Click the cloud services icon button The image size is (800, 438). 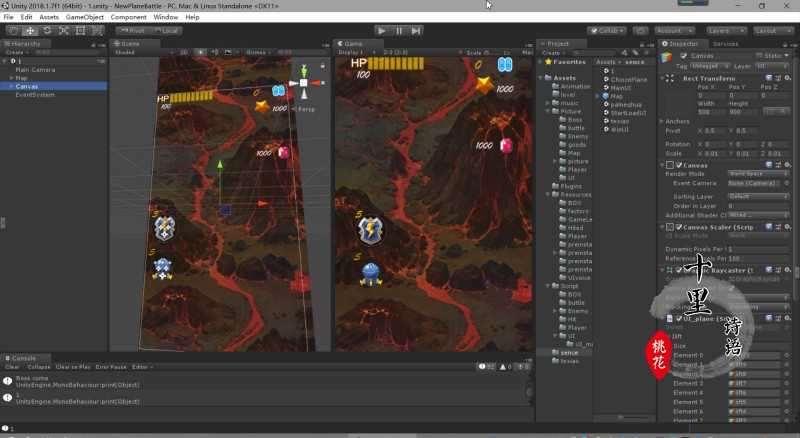[641, 31]
